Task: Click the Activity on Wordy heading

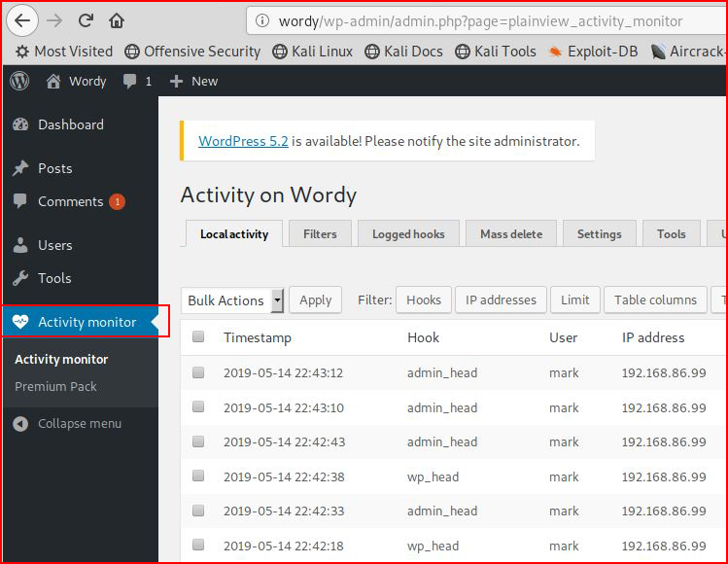Action: pyautogui.click(x=268, y=195)
